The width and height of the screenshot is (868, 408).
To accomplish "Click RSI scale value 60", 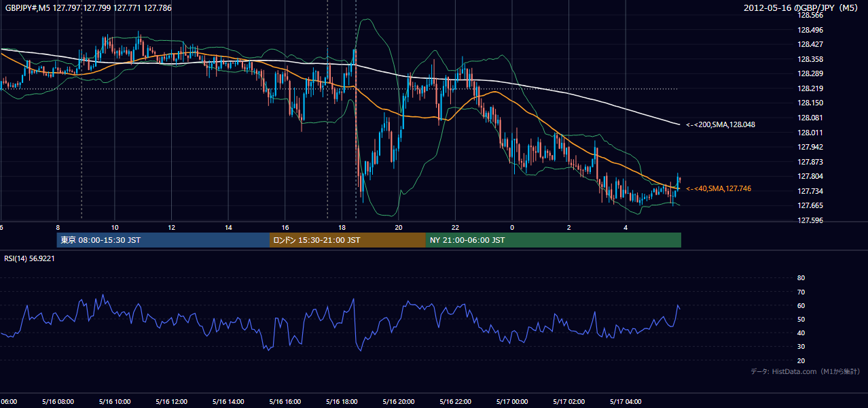I will tap(801, 305).
